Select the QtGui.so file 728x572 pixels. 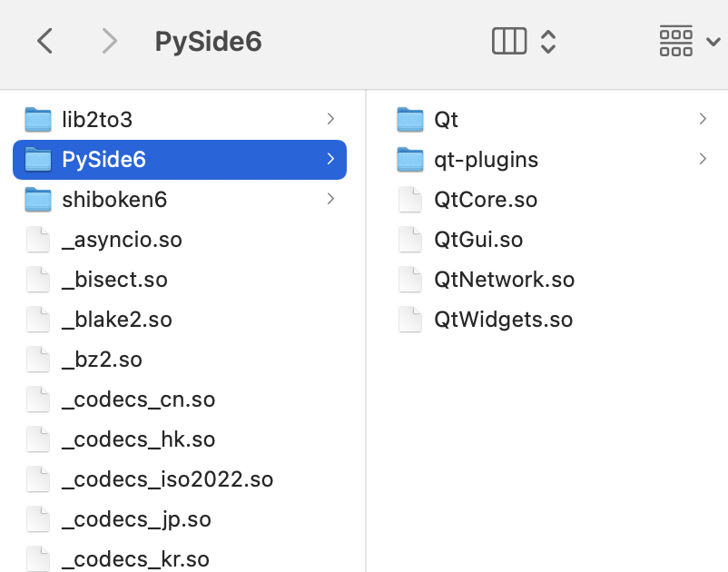(478, 240)
